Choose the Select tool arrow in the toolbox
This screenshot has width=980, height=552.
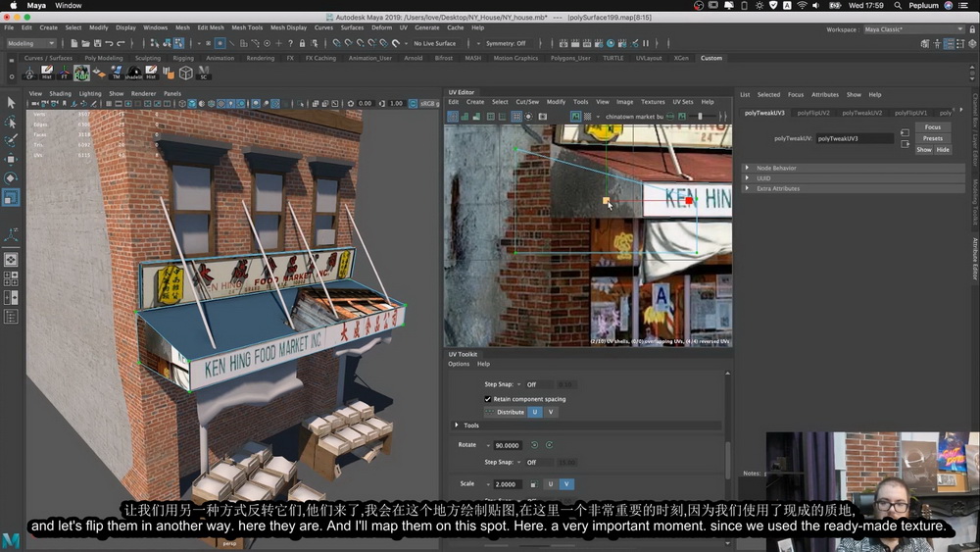coord(11,103)
